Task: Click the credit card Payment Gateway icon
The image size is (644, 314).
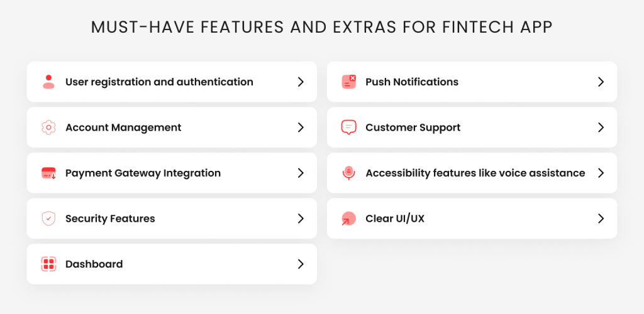Action: click(x=48, y=173)
